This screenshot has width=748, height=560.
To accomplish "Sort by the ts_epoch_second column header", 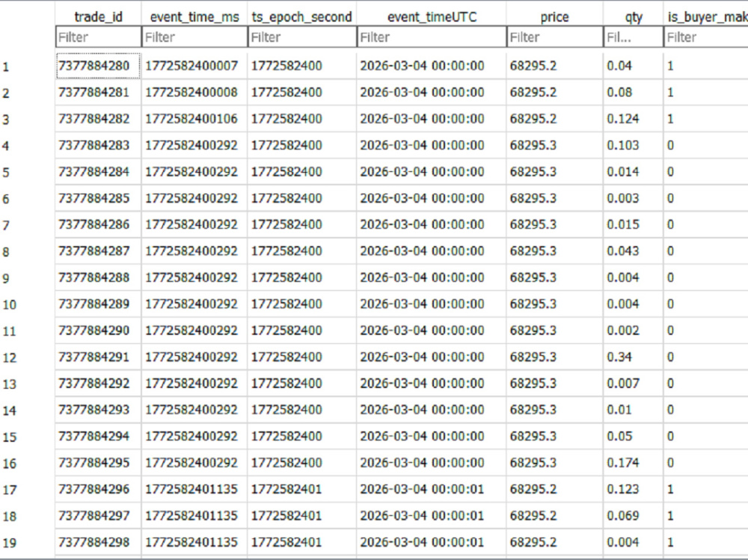I will coord(301,16).
